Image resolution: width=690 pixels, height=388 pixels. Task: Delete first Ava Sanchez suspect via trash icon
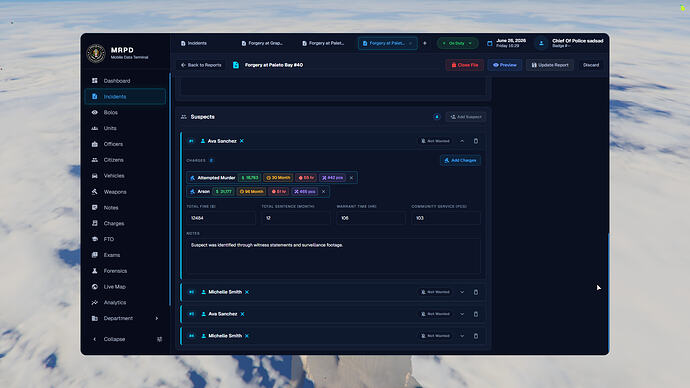coord(476,141)
